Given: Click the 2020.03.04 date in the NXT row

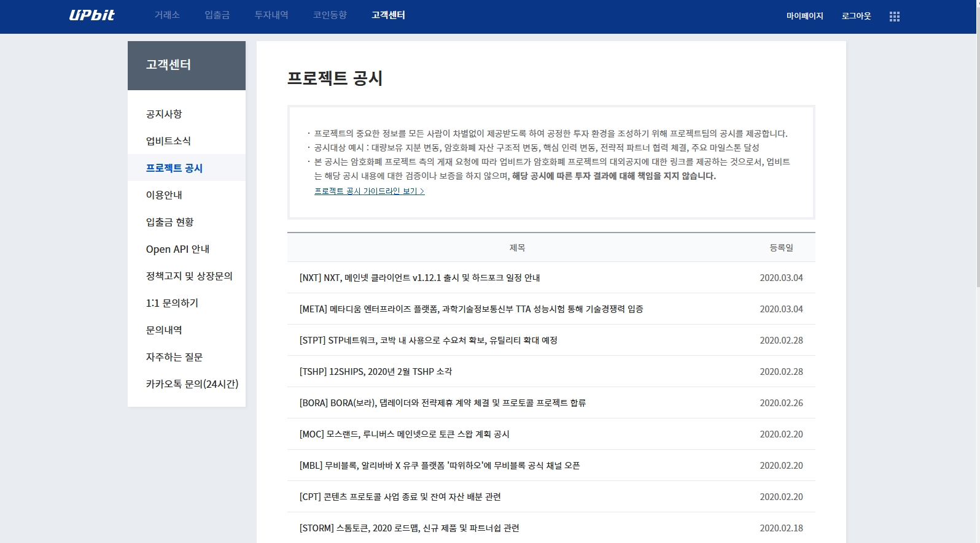Looking at the screenshot, I should coord(781,278).
